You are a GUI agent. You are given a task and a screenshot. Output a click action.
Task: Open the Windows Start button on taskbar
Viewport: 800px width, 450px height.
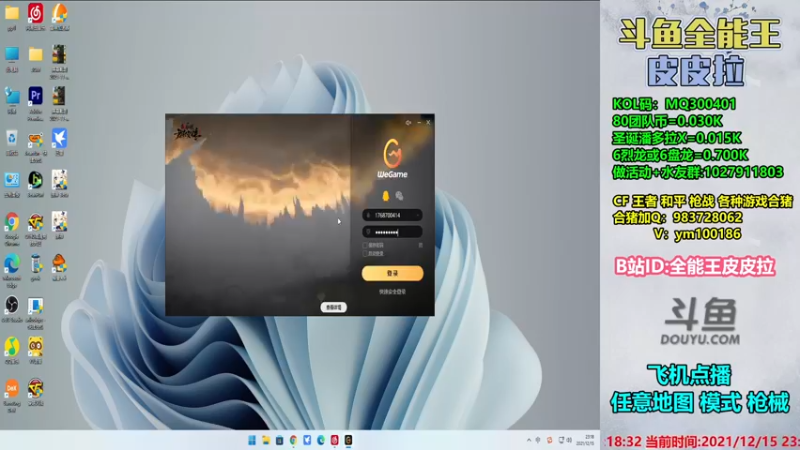(x=252, y=440)
